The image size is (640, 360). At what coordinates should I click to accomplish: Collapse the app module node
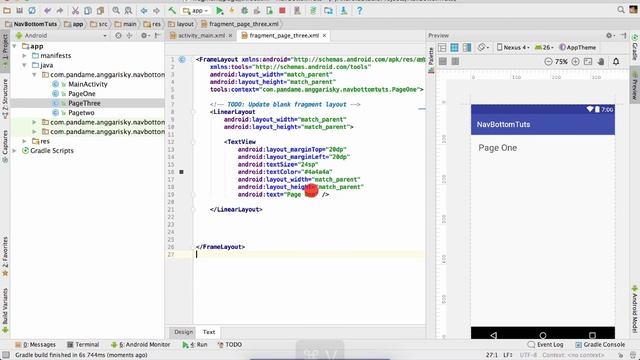(x=15, y=46)
